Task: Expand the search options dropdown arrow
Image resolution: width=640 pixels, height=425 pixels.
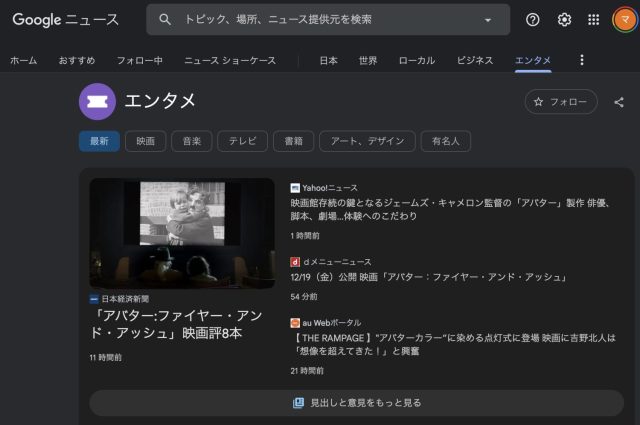Action: 488,20
